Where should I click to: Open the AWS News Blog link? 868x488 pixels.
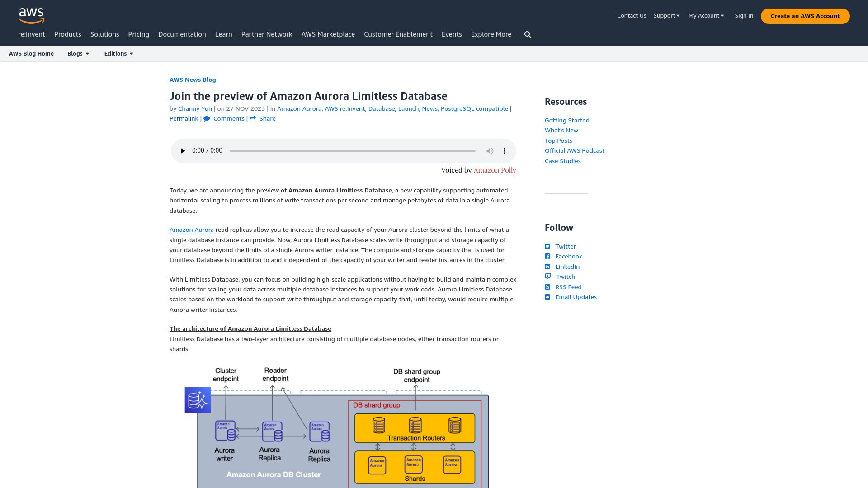click(193, 80)
